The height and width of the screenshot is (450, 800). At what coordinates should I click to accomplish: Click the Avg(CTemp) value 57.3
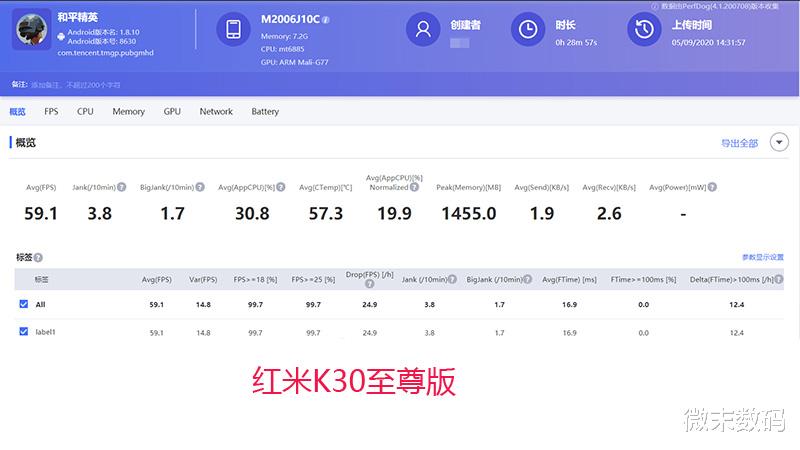pyautogui.click(x=326, y=213)
